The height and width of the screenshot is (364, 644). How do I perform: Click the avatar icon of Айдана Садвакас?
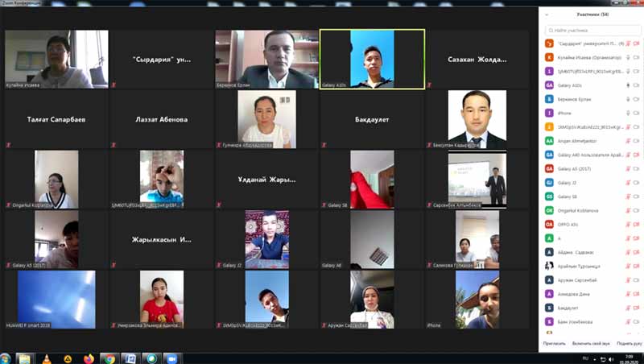coord(549,251)
